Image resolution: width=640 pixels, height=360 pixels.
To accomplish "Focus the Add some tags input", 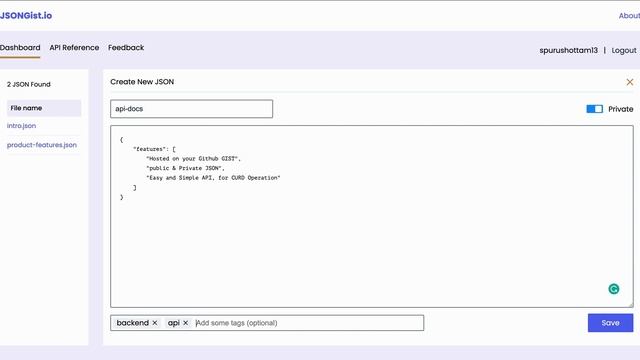I will pos(308,323).
